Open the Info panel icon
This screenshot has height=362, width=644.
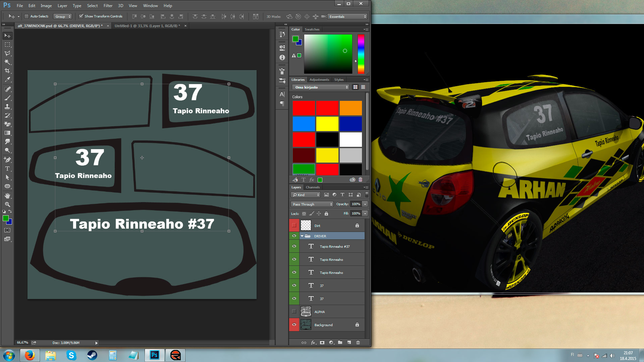tap(282, 57)
